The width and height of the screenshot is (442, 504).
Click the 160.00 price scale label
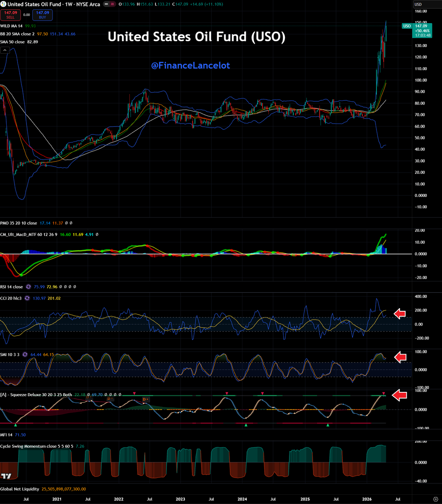(421, 11)
